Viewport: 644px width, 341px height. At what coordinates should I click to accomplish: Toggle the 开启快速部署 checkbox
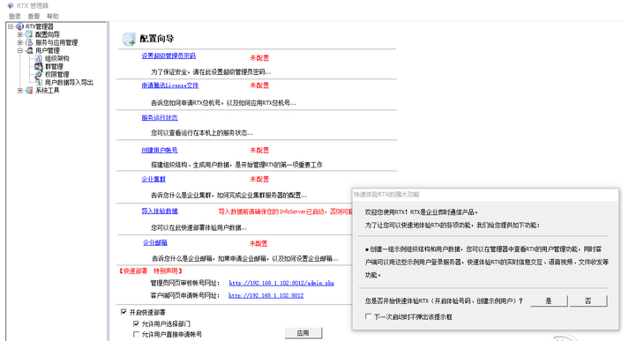click(x=124, y=312)
